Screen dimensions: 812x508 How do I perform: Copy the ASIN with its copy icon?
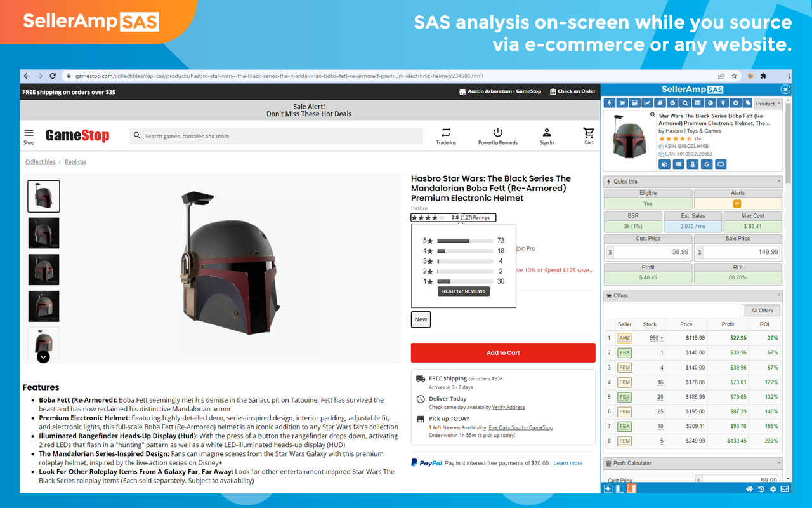tap(662, 147)
